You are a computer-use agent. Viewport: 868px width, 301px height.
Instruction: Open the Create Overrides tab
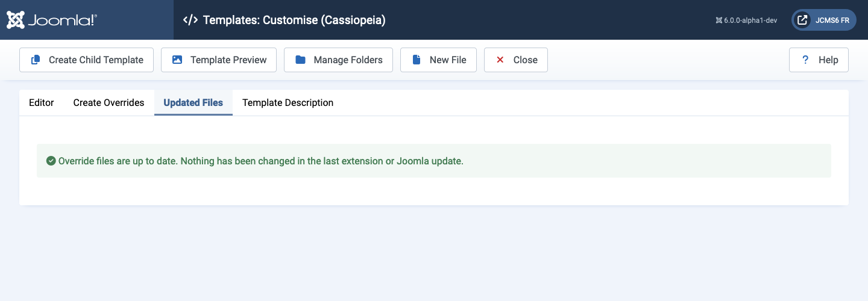108,103
